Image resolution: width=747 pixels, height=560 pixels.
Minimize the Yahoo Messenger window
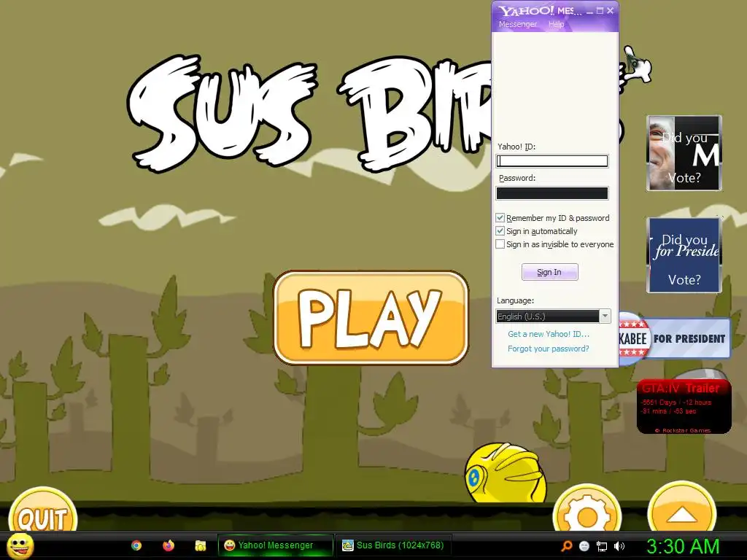click(x=589, y=10)
